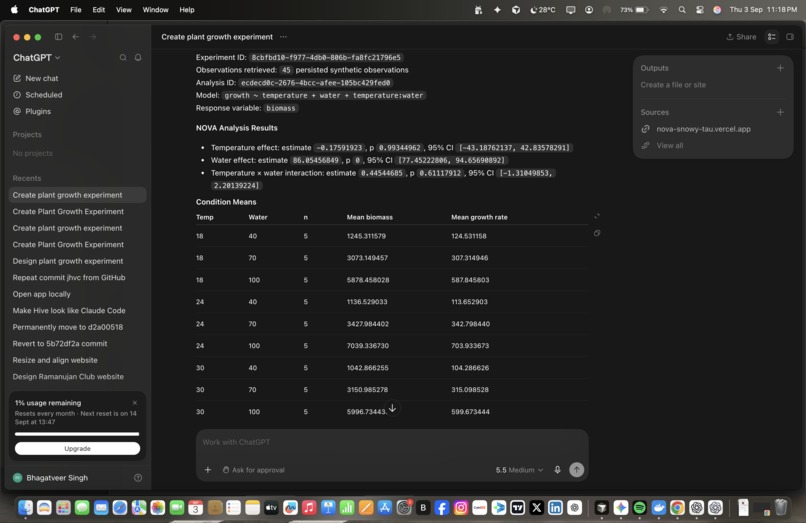Open search in ChatGPT sidebar

(x=123, y=58)
